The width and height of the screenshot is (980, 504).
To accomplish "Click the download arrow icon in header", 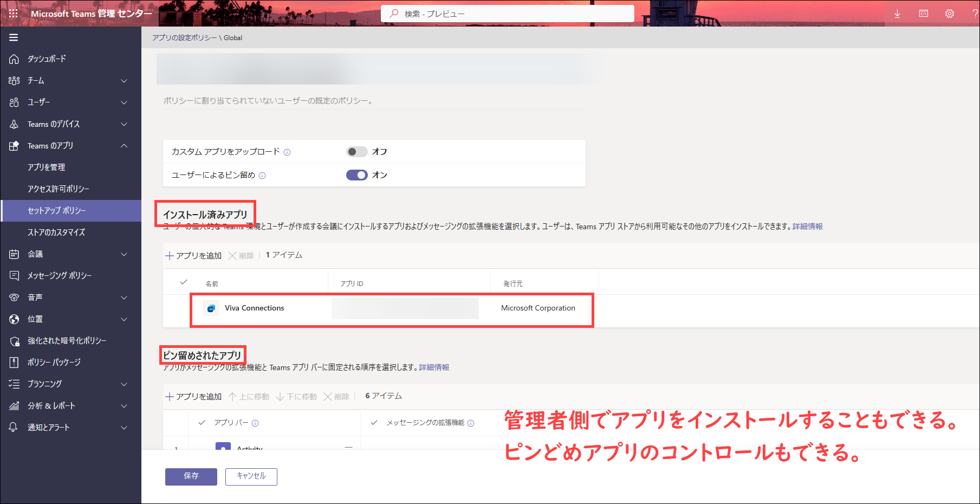I will click(897, 14).
